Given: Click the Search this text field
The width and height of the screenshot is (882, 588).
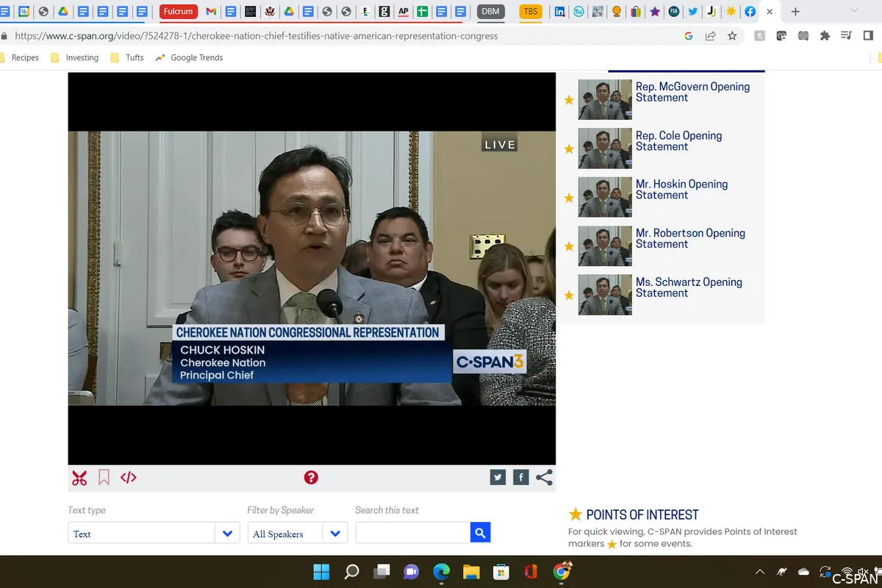Looking at the screenshot, I should (x=412, y=533).
